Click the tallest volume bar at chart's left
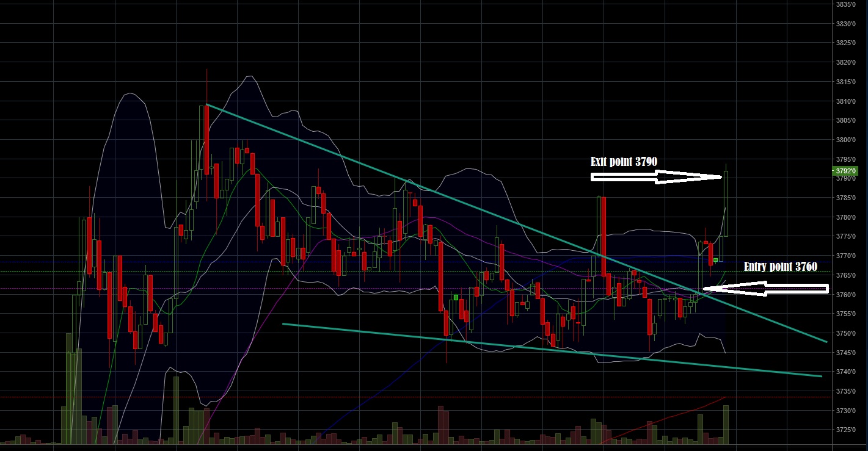 tap(68, 391)
